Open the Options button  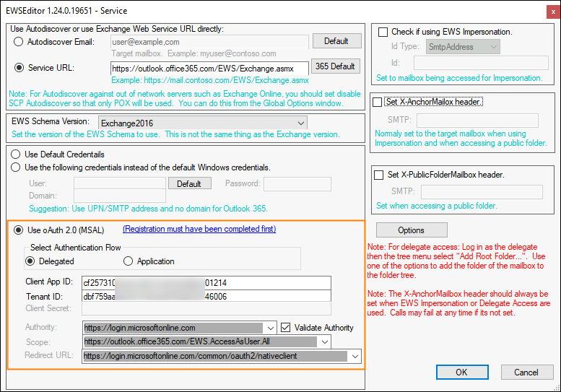coord(412,230)
